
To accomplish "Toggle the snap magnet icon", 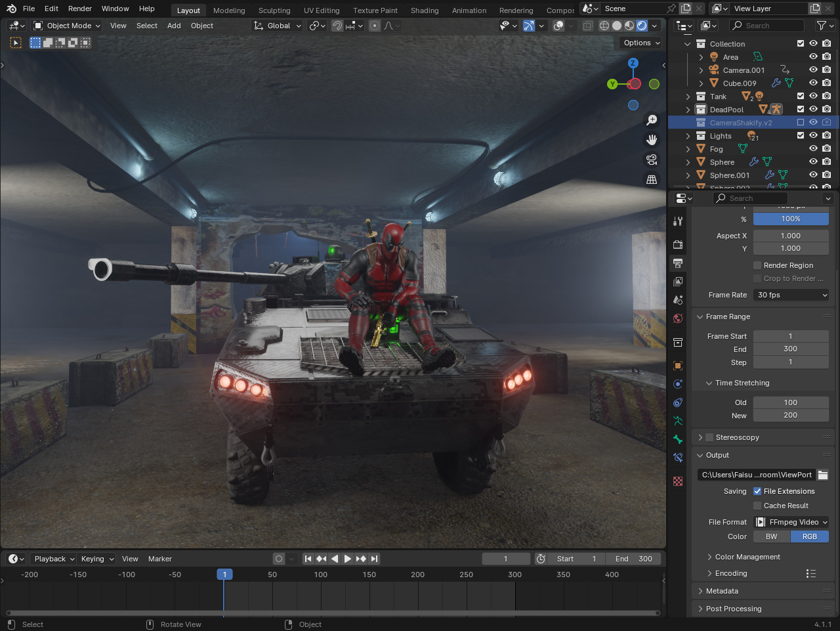I will [x=337, y=26].
